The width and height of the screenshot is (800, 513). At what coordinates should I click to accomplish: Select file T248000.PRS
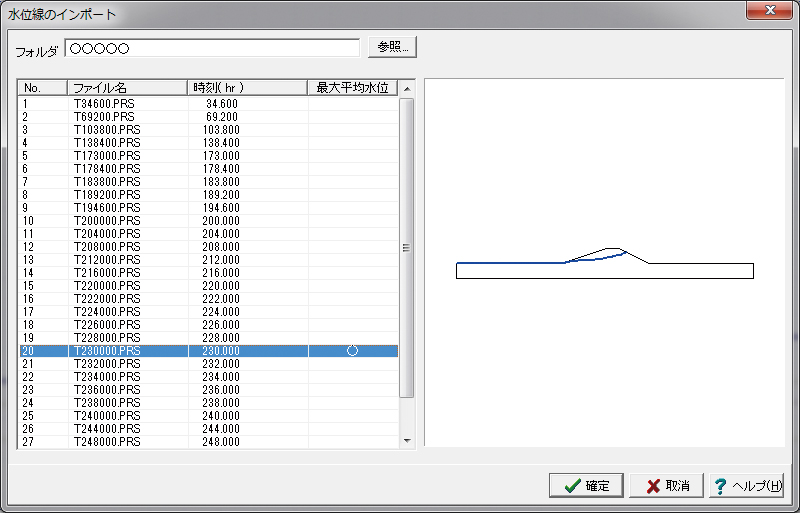click(107, 442)
